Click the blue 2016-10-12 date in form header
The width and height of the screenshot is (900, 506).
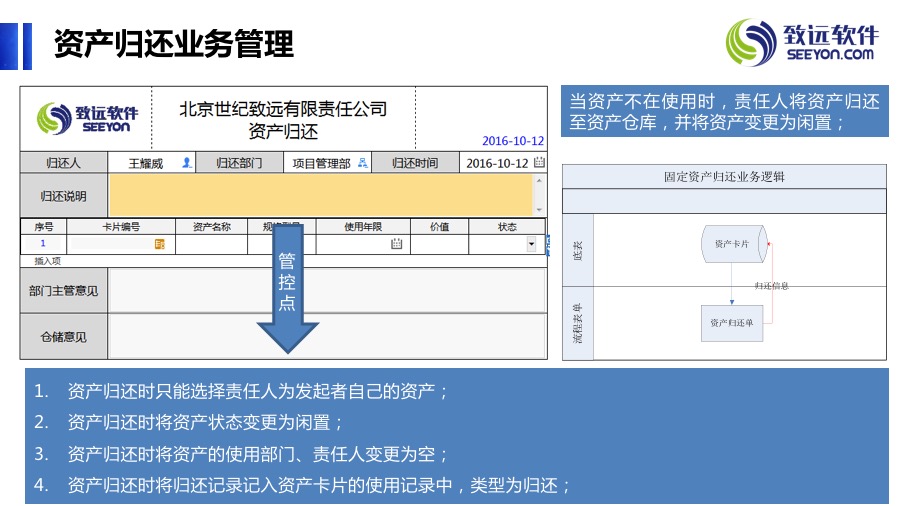[513, 141]
